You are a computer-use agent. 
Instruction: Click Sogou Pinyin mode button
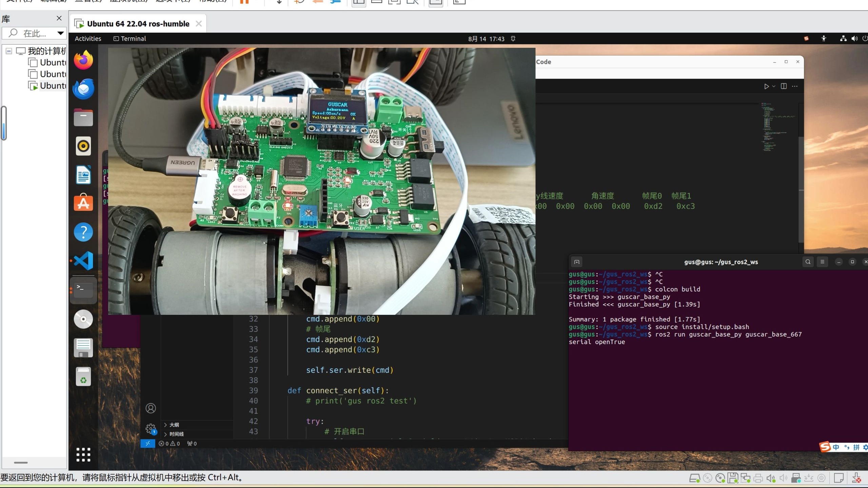click(x=856, y=447)
